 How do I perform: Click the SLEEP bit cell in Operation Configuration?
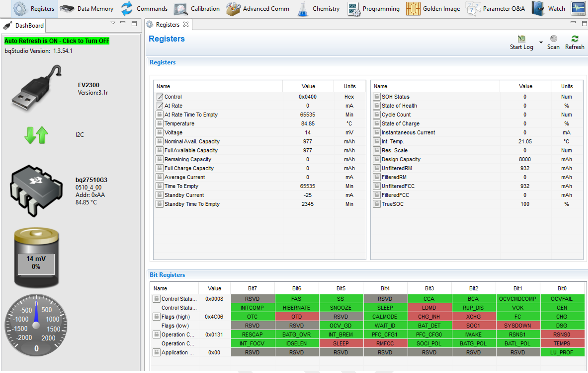[341, 343]
